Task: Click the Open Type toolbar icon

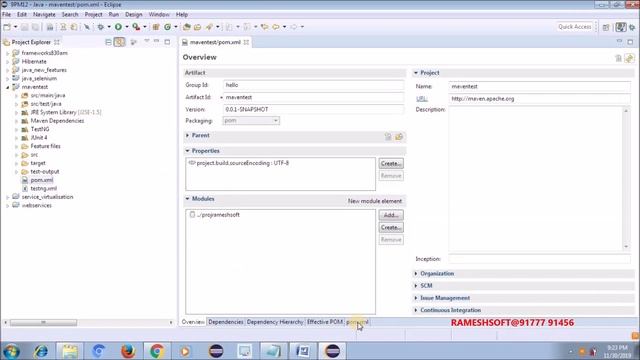Action: [x=187, y=27]
